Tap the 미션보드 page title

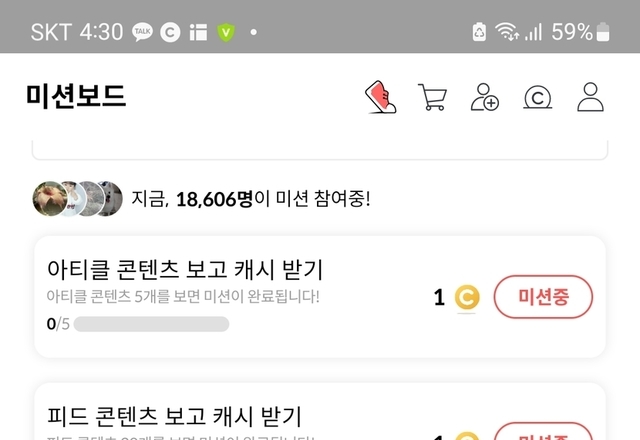(76, 96)
